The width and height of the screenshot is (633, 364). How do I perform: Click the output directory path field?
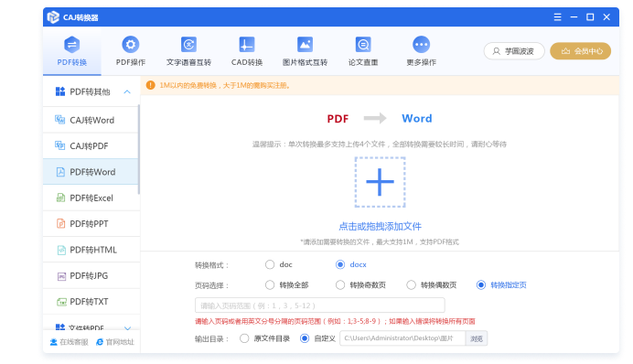tap(402, 338)
